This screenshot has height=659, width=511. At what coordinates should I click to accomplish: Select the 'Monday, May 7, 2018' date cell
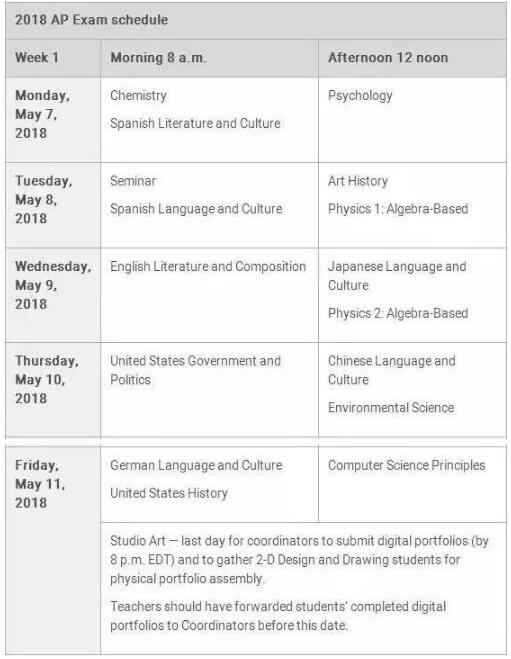coord(53,120)
